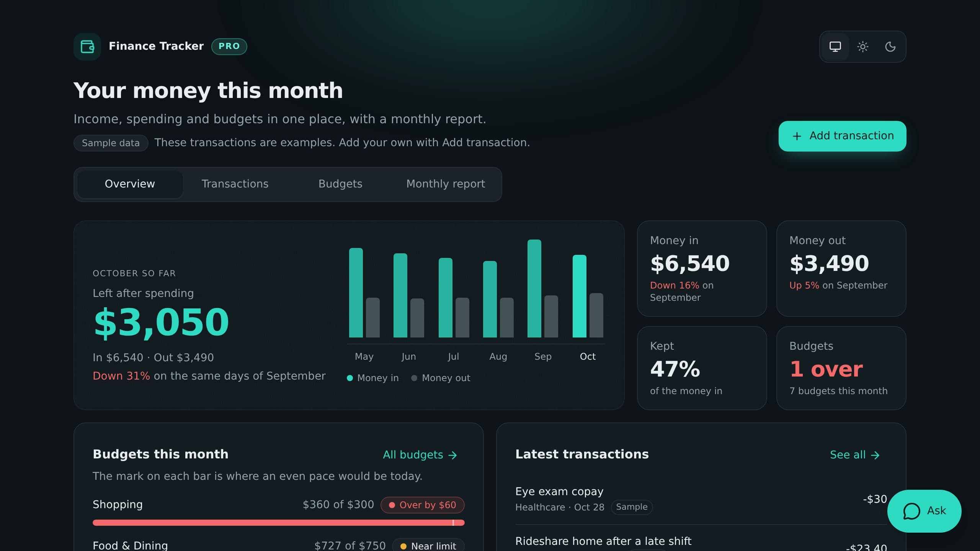This screenshot has width=980, height=551.
Task: Select the Overview tab
Action: click(x=130, y=184)
